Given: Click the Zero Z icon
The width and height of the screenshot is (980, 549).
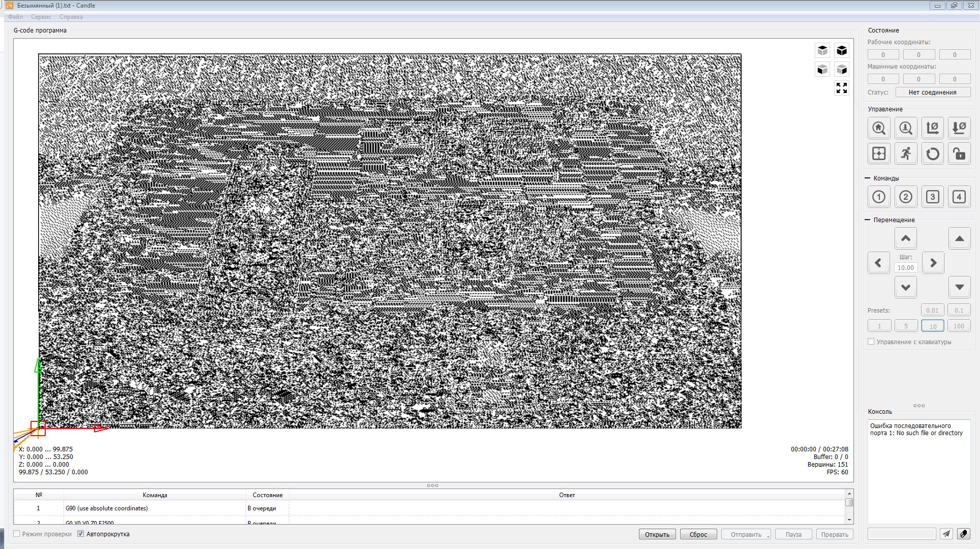Looking at the screenshot, I should click(959, 128).
